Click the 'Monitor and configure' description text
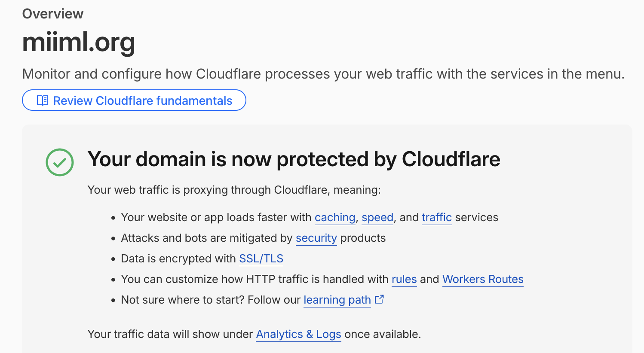This screenshot has width=644, height=353. point(323,74)
